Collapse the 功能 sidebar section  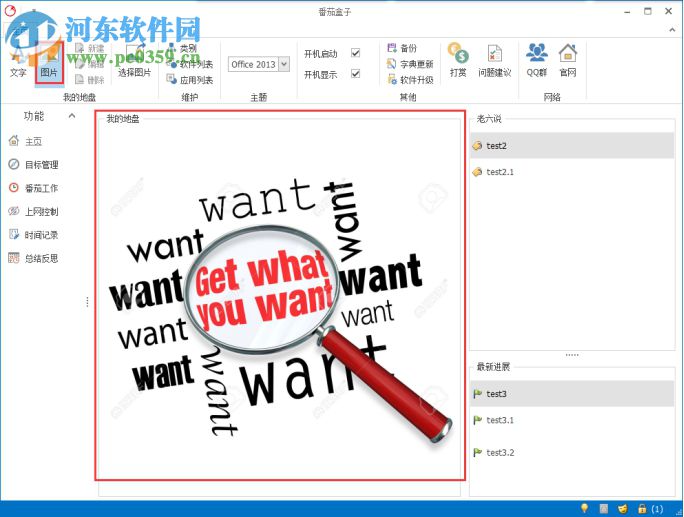72,116
